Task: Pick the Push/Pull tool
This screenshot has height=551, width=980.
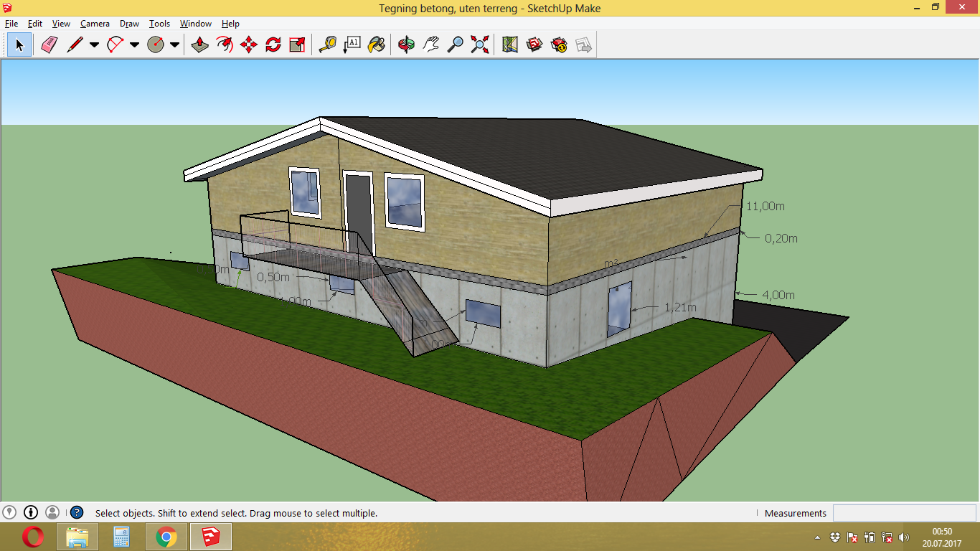Action: tap(200, 44)
